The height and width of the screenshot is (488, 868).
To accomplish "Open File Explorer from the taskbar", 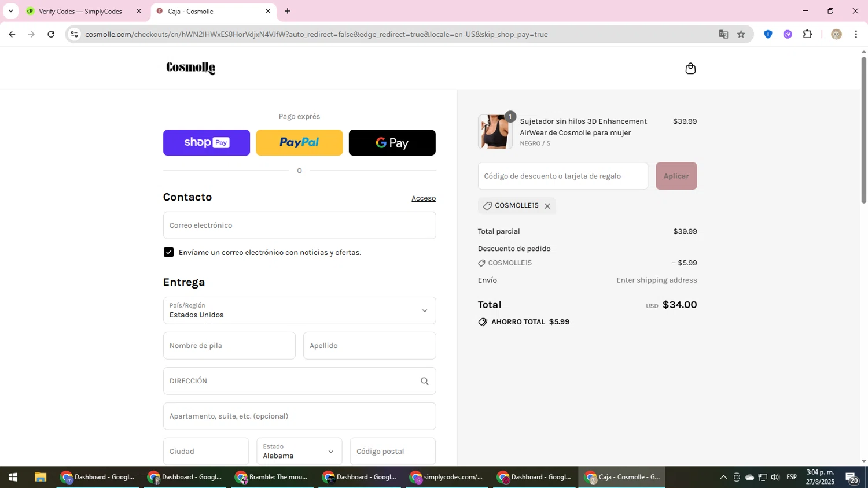I will coord(40,477).
